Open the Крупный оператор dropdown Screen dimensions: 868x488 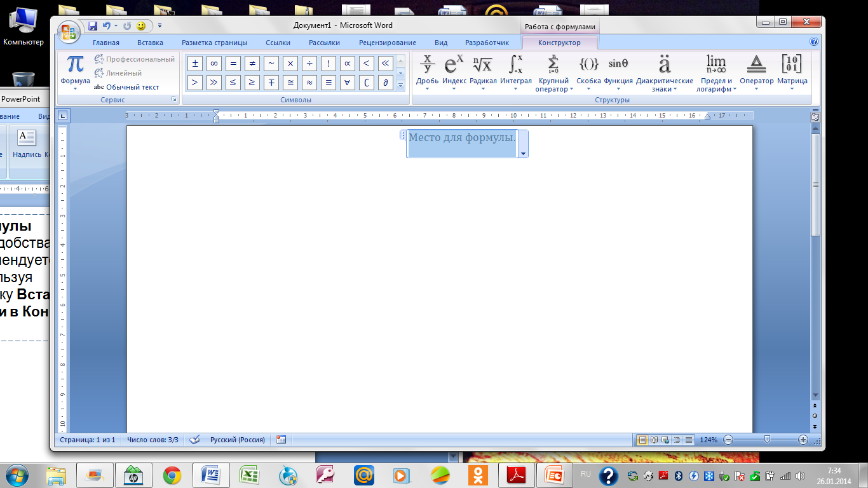click(553, 72)
